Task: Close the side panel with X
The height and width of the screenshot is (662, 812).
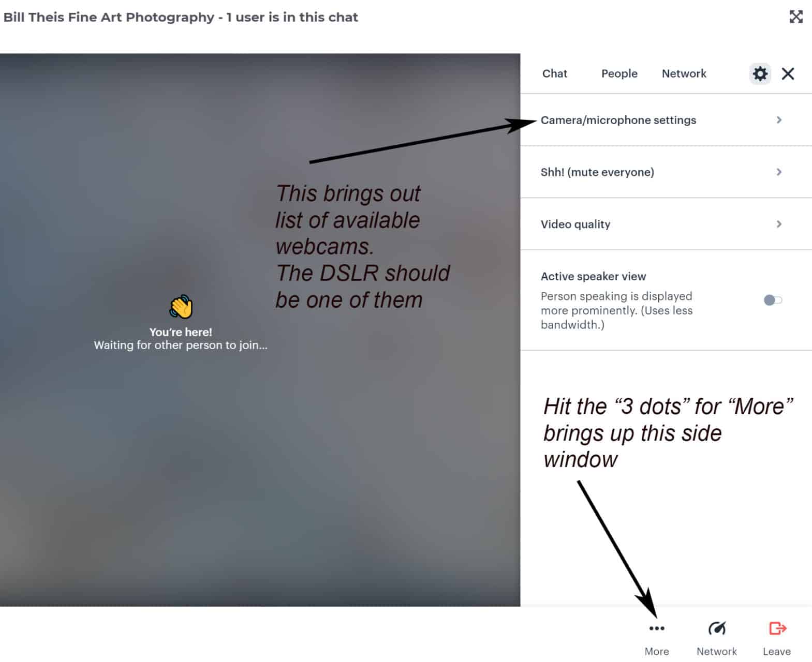Action: (788, 74)
